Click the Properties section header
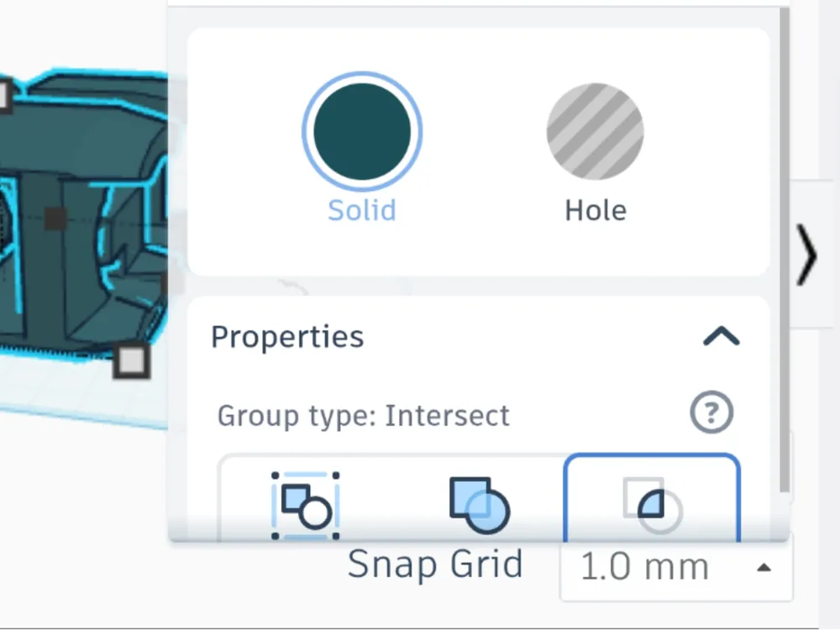The image size is (840, 630). pos(478,337)
